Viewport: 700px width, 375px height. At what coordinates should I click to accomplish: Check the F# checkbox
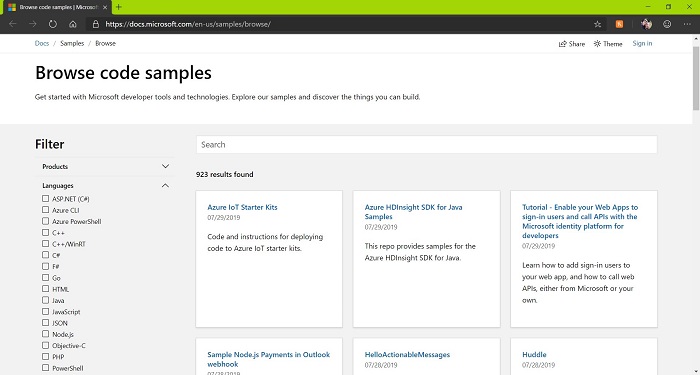tap(46, 267)
